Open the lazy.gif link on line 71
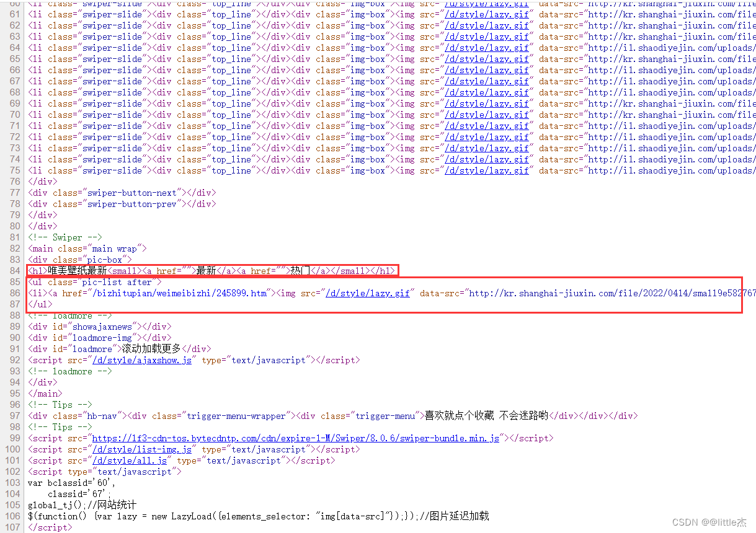 coord(487,126)
